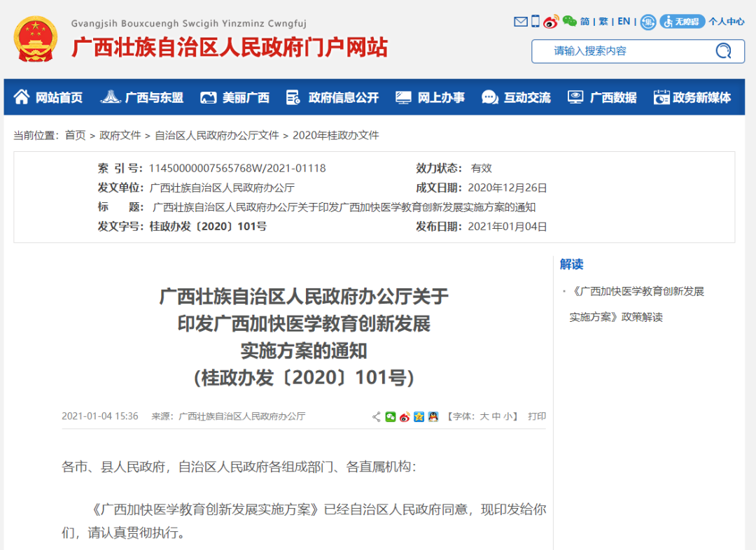756x550 pixels.
Task: Share article to QQ penguin icon
Action: pos(433,416)
